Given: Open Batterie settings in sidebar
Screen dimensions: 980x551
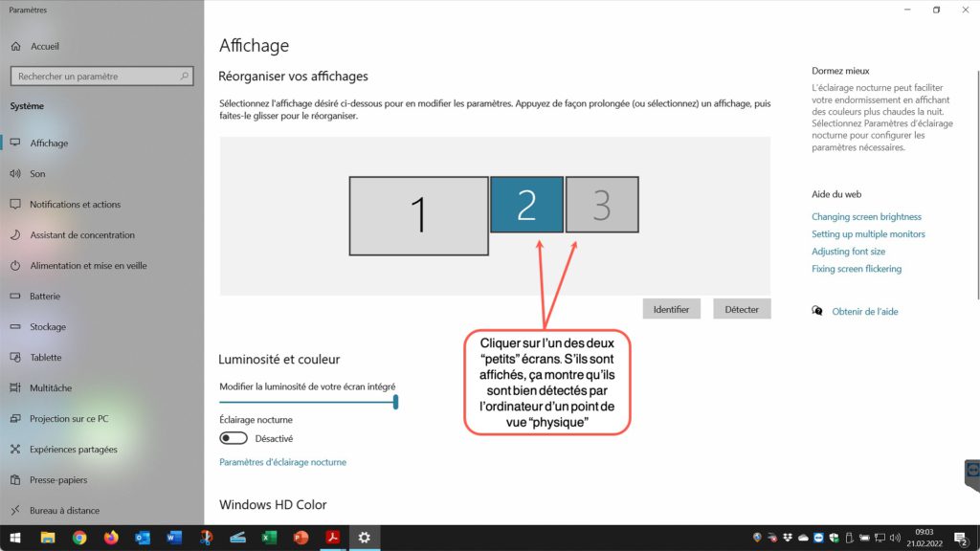Looking at the screenshot, I should (x=44, y=297).
